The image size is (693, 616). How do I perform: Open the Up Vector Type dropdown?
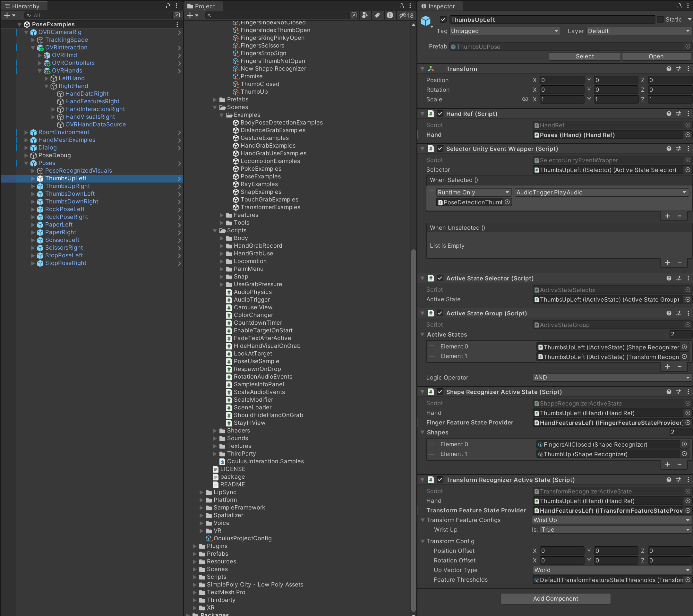tap(612, 570)
